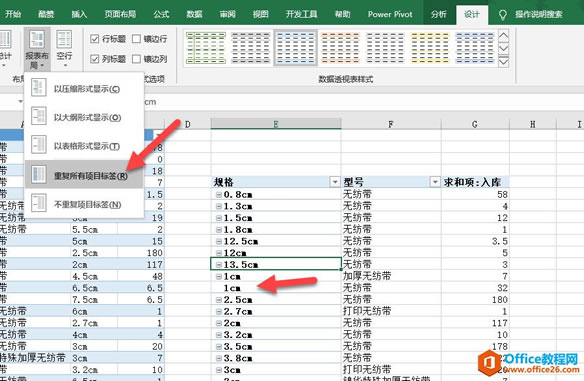Collapse the 1.8cm pivot row group

pyautogui.click(x=219, y=230)
